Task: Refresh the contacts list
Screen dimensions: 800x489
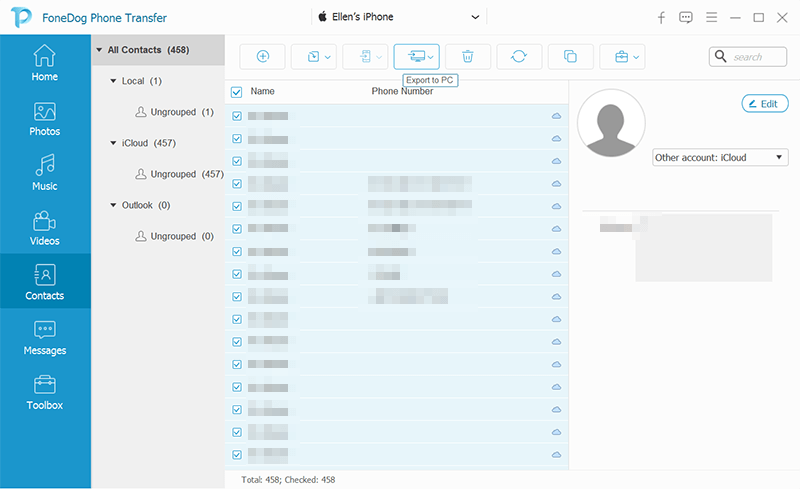Action: [519, 57]
